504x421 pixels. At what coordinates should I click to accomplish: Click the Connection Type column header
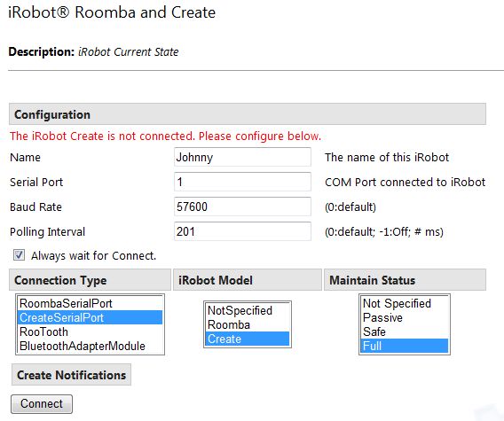pos(90,280)
